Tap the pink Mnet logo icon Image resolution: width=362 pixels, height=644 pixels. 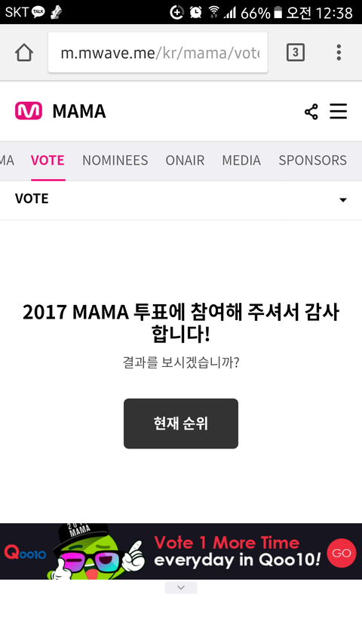coord(29,111)
